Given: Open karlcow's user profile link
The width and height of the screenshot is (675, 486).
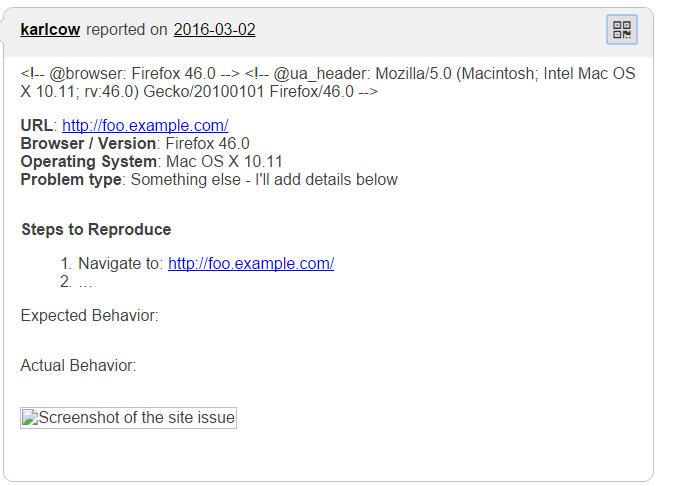Looking at the screenshot, I should click(51, 30).
